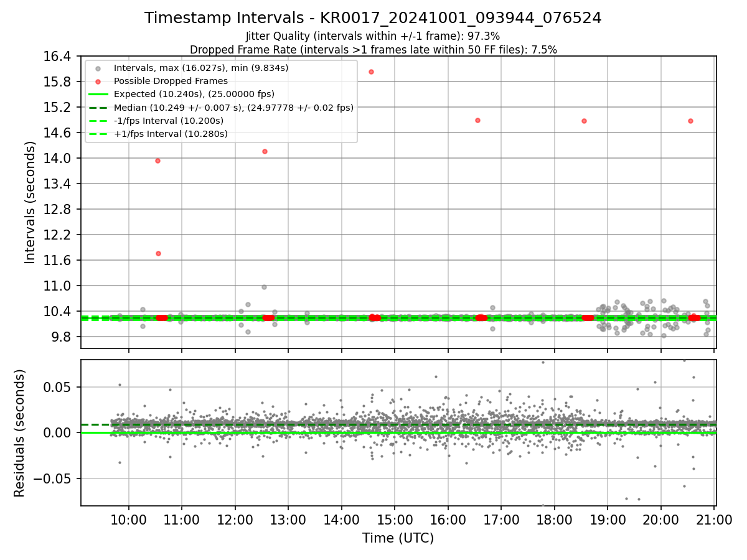Click the '21:00' time tick label

(714, 519)
